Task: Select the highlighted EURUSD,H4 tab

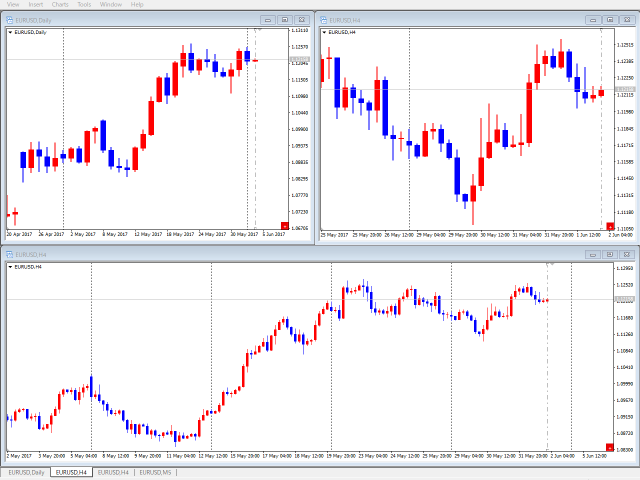Action: coord(70,472)
